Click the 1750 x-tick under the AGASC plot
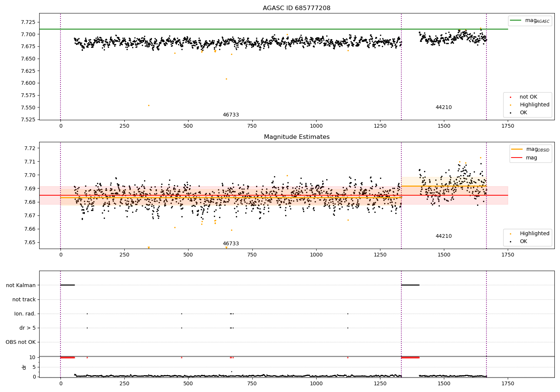 click(x=507, y=126)
